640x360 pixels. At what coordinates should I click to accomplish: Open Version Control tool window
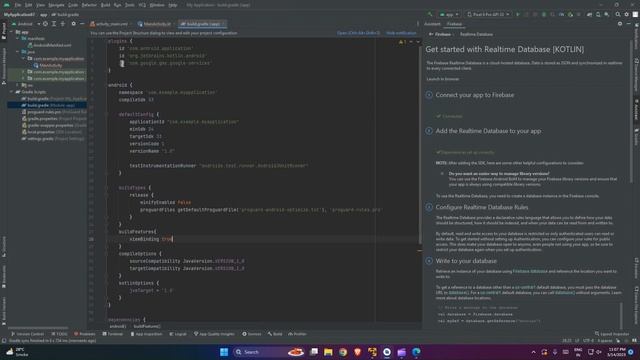click(27, 334)
